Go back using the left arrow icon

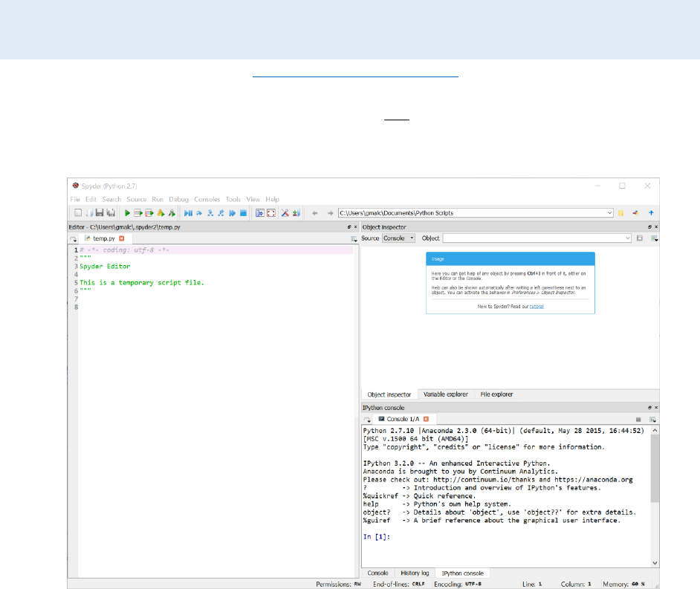tap(315, 213)
